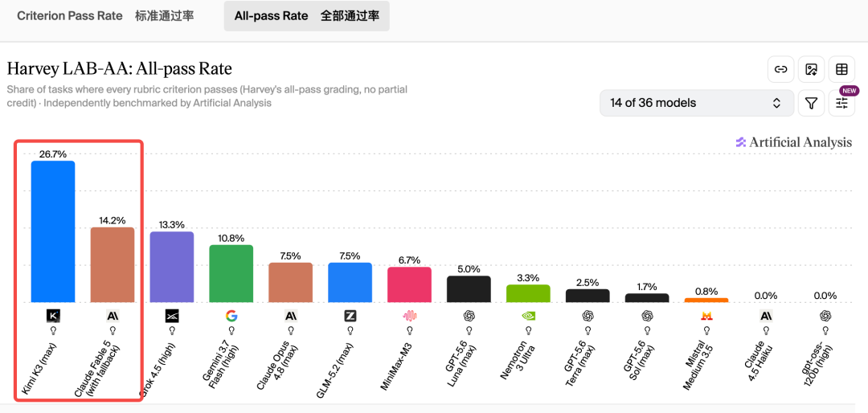Open chart settings sliders icon
Screen dimensions: 868x413
[x=841, y=103]
